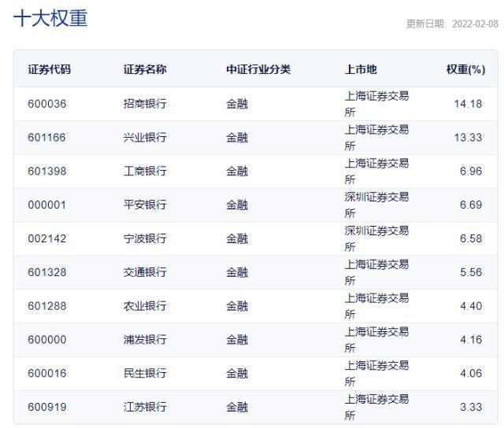Viewport: 504px width, 428px height.
Task: Click the 权重(%) column header
Action: 465,69
